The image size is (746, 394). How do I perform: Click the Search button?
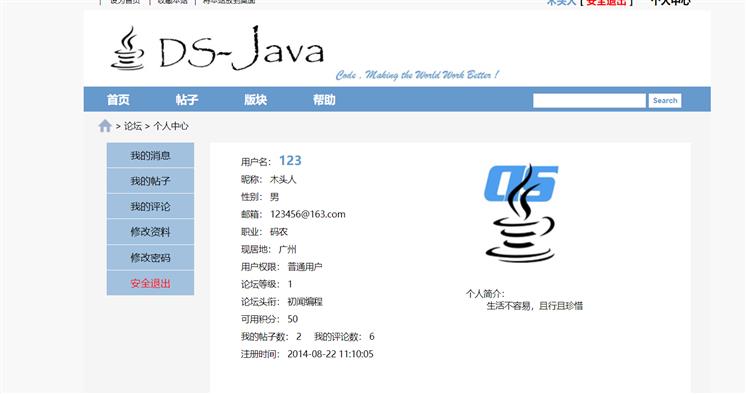coord(665,100)
